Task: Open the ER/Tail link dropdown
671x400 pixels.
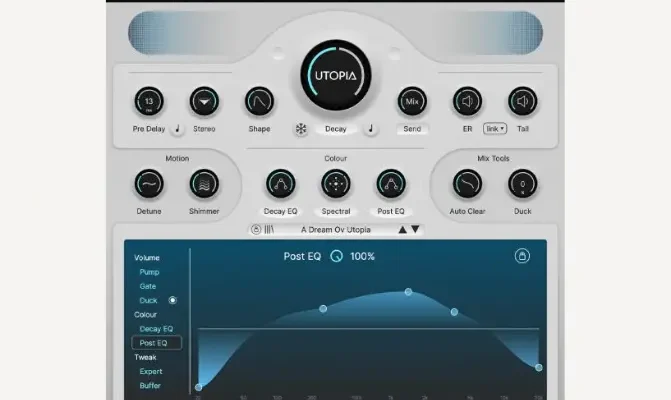Action: coord(494,129)
